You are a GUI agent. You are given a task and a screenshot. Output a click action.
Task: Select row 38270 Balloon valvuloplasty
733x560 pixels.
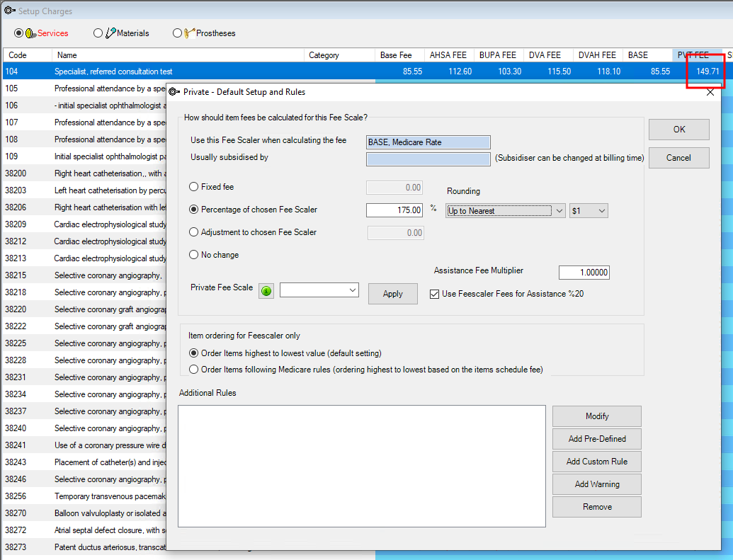[x=84, y=513]
